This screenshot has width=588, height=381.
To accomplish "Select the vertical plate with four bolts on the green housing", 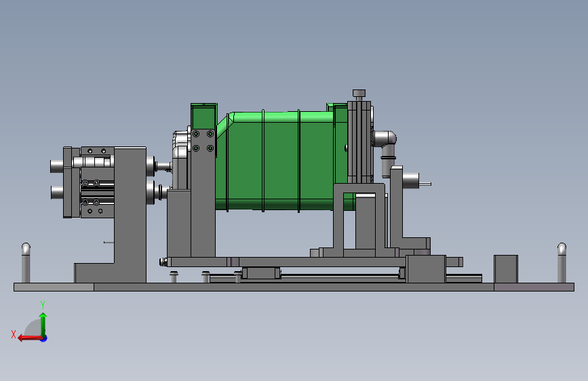I will point(203,193).
